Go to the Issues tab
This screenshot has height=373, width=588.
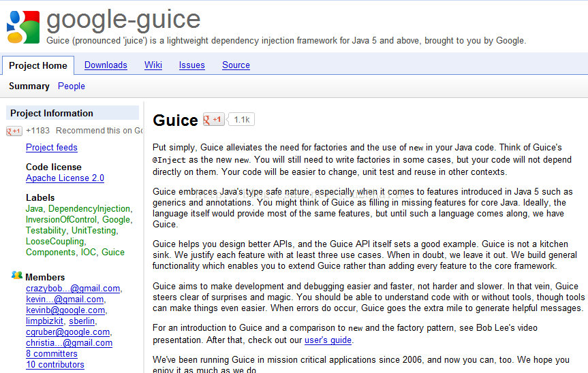point(192,65)
